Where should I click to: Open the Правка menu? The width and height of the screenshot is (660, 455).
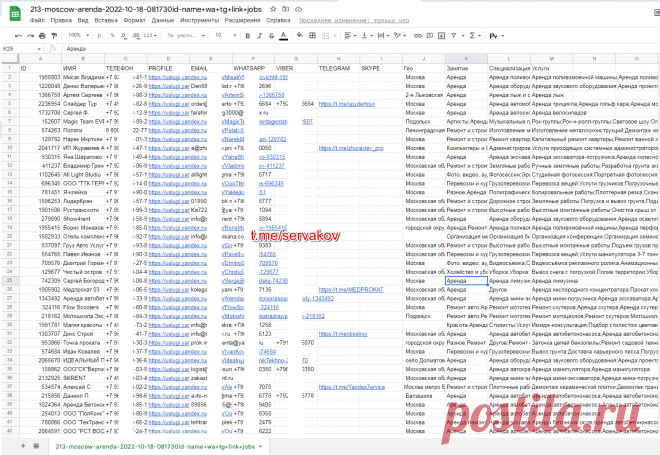click(61, 20)
